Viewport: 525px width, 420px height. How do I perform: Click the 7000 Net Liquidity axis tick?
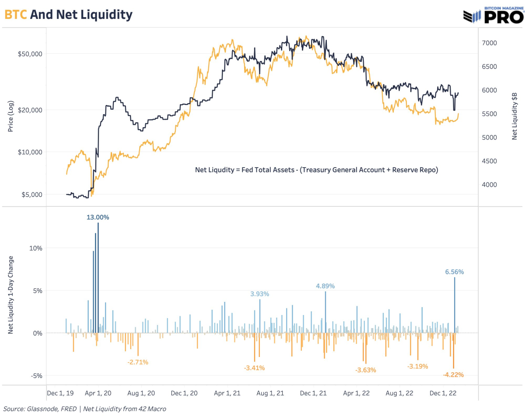(x=490, y=43)
